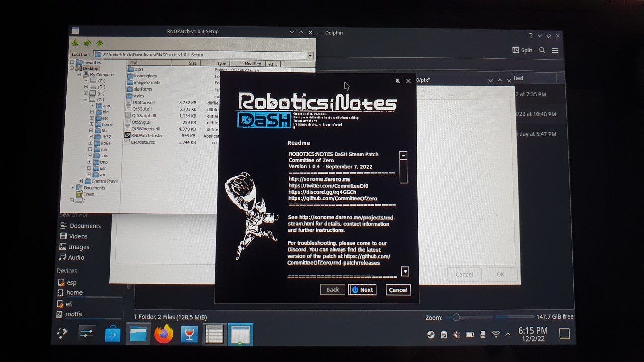Click the Readme scrollbar up arrow
This screenshot has height=362, width=644.
(403, 156)
